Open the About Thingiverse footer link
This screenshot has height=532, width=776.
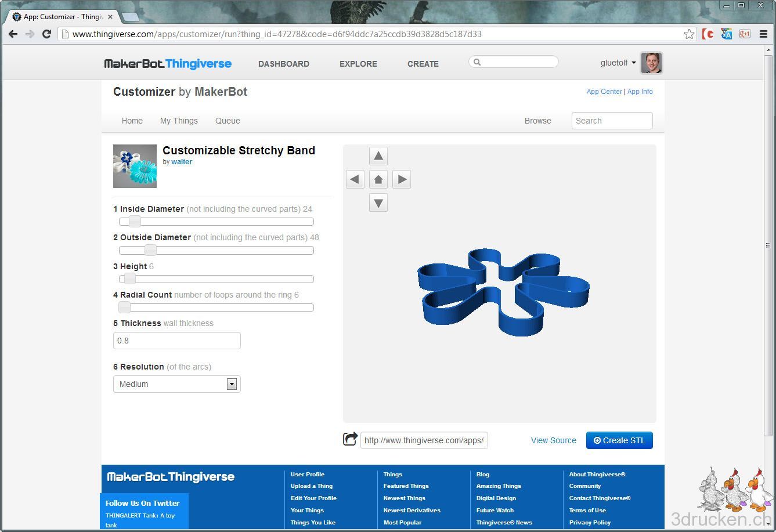(x=597, y=475)
